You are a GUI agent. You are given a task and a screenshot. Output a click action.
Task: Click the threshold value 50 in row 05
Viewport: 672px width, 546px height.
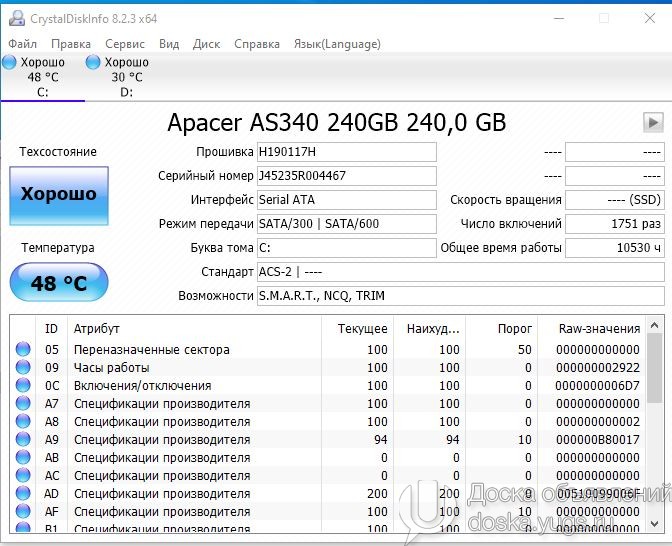coord(525,350)
